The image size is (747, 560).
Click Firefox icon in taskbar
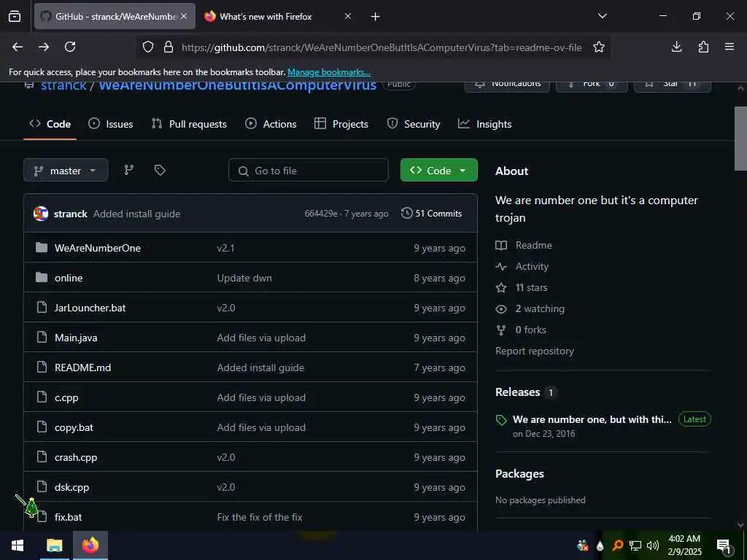click(x=90, y=545)
